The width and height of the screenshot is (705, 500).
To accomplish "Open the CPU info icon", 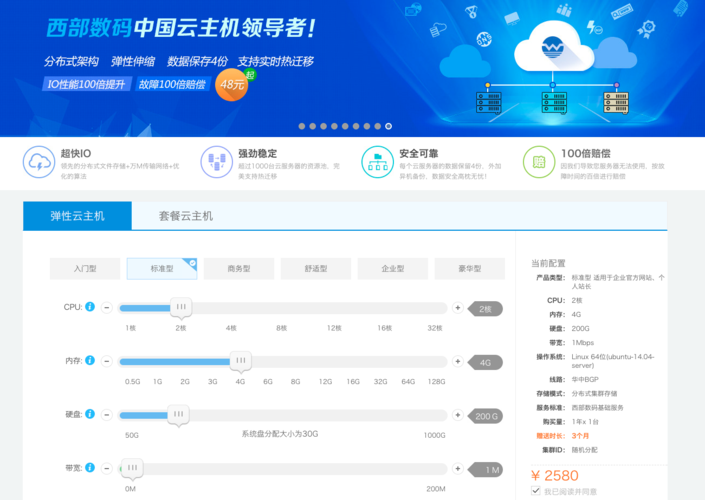I will click(x=90, y=307).
